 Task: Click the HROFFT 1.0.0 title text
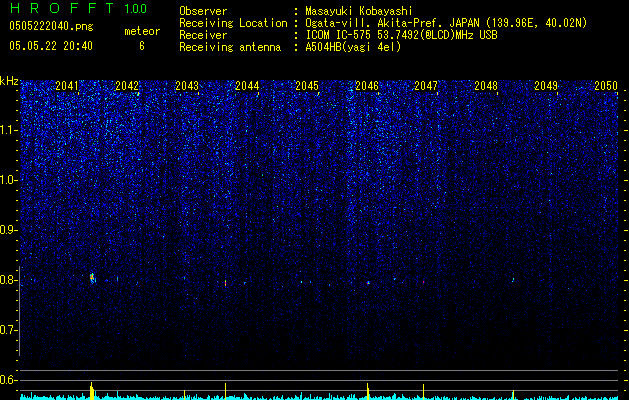[78, 8]
